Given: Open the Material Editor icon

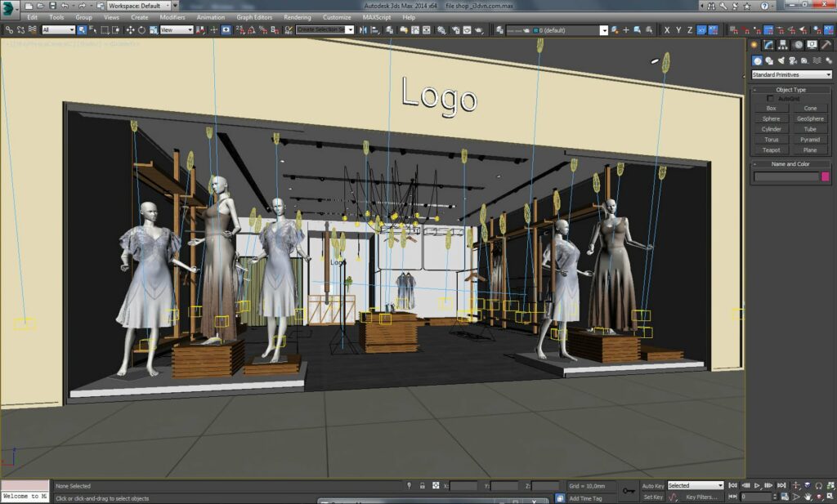Looking at the screenshot, I should pos(441,30).
